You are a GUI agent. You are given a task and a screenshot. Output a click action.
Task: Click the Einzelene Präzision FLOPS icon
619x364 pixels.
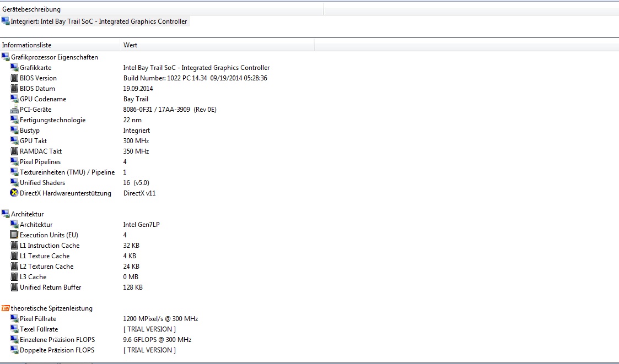(14, 340)
